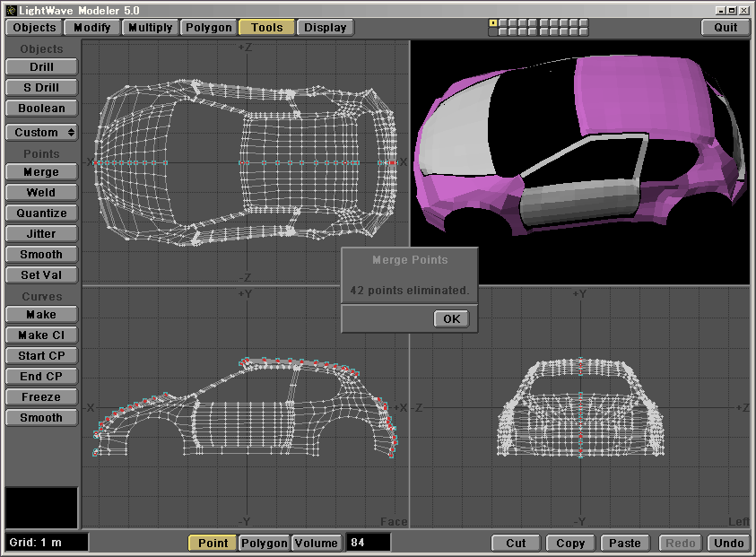Viewport: 756px width, 557px height.
Task: Select the Drill tool
Action: click(41, 67)
